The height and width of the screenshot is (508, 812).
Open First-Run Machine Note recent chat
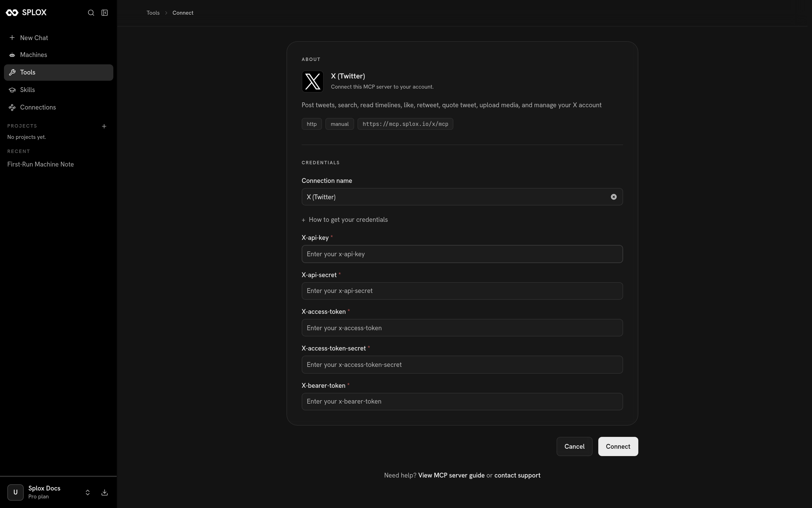[41, 164]
